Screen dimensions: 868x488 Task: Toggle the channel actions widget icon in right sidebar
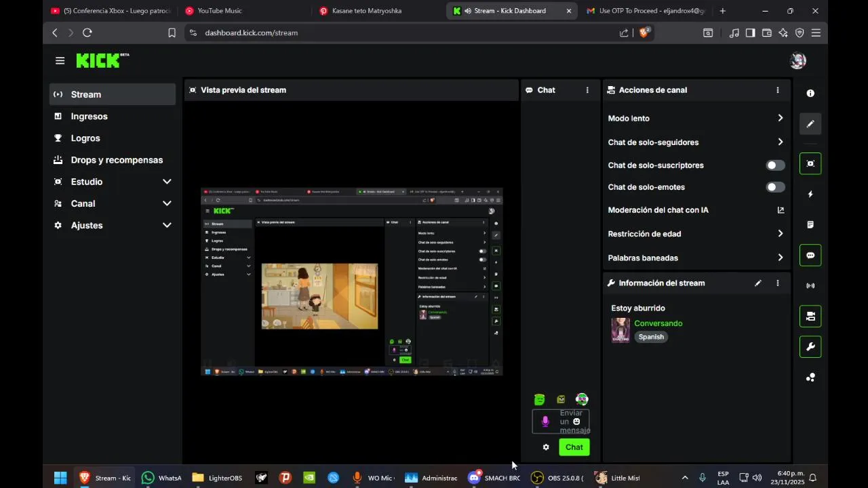(x=810, y=317)
